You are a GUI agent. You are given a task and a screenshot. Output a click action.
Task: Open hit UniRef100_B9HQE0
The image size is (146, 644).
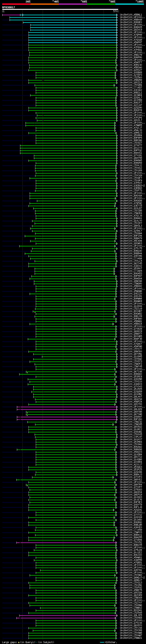click(131, 22)
